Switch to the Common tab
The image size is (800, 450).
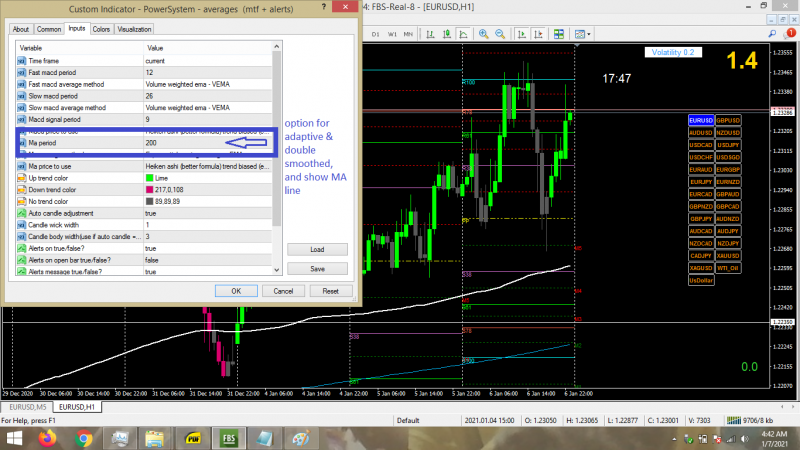click(48, 29)
